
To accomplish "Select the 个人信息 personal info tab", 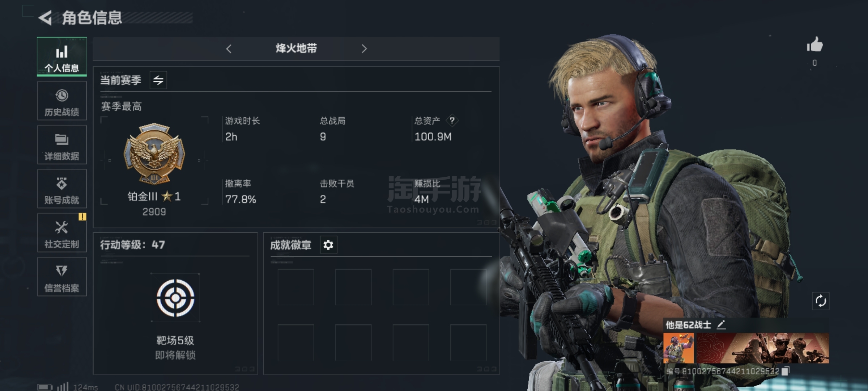I will (62, 57).
